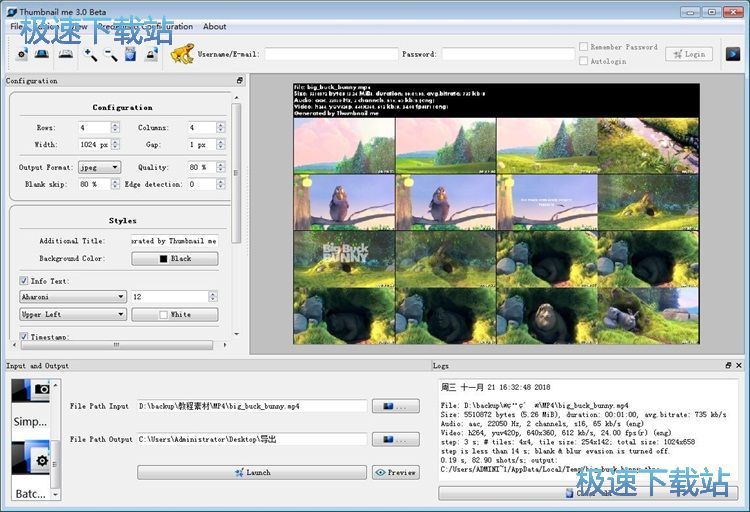
Task: Click the Width spinner arrows
Action: (x=115, y=144)
